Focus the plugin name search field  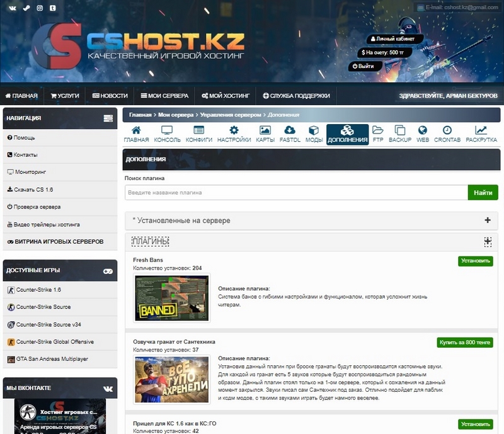click(x=296, y=193)
